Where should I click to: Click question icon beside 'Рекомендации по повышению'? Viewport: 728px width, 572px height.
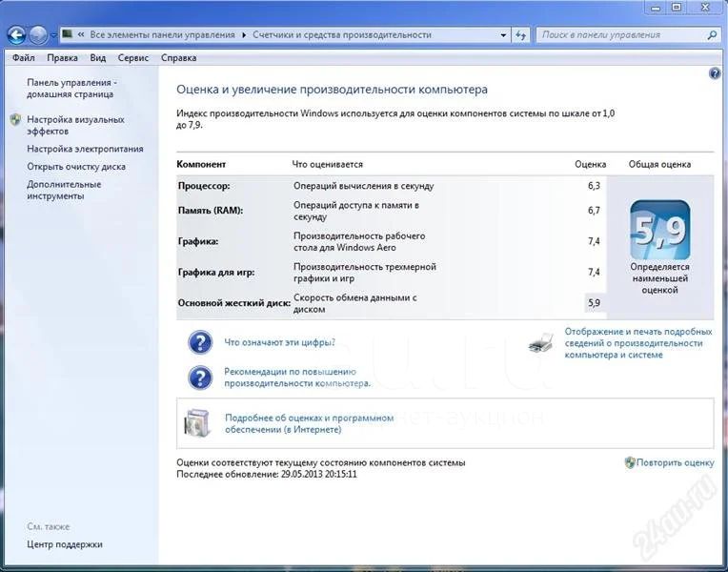[x=200, y=378]
